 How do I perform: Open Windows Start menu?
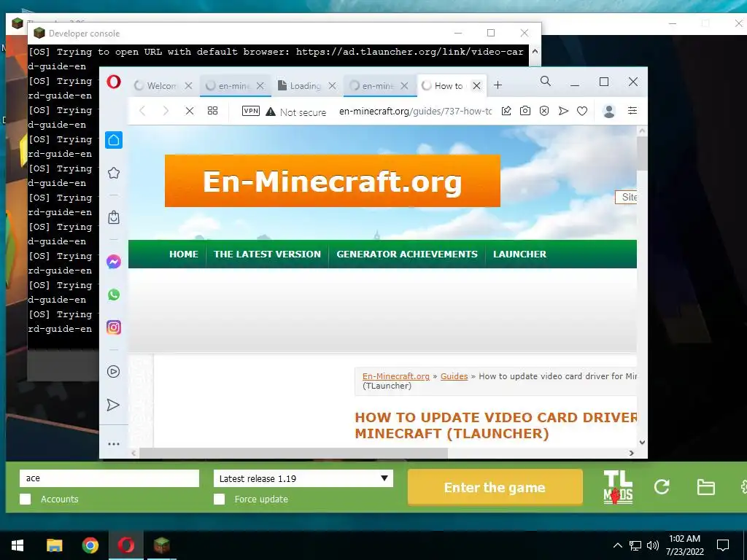click(18, 545)
